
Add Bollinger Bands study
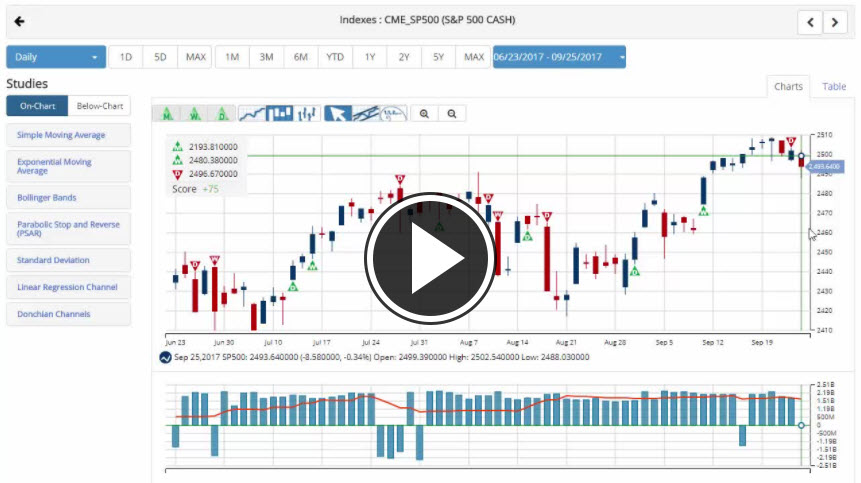pos(69,198)
